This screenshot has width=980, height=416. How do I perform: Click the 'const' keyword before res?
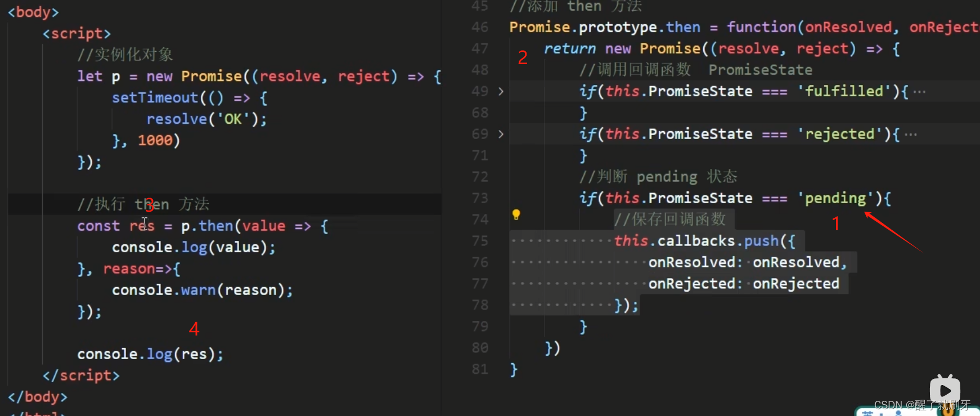point(98,226)
